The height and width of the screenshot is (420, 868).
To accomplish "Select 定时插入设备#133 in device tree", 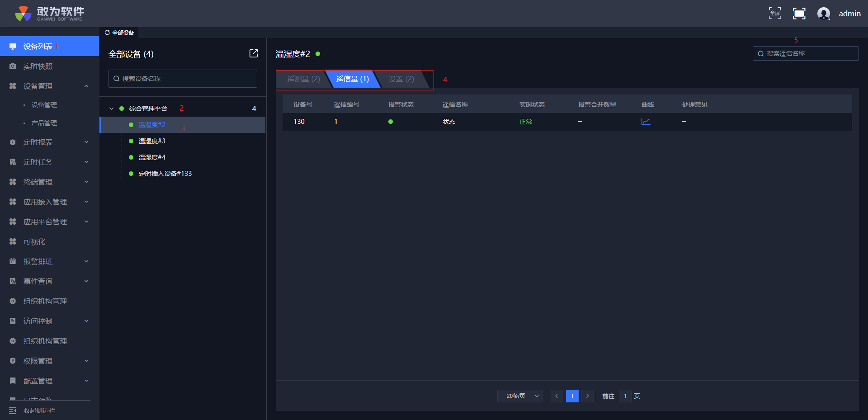I will tap(165, 174).
